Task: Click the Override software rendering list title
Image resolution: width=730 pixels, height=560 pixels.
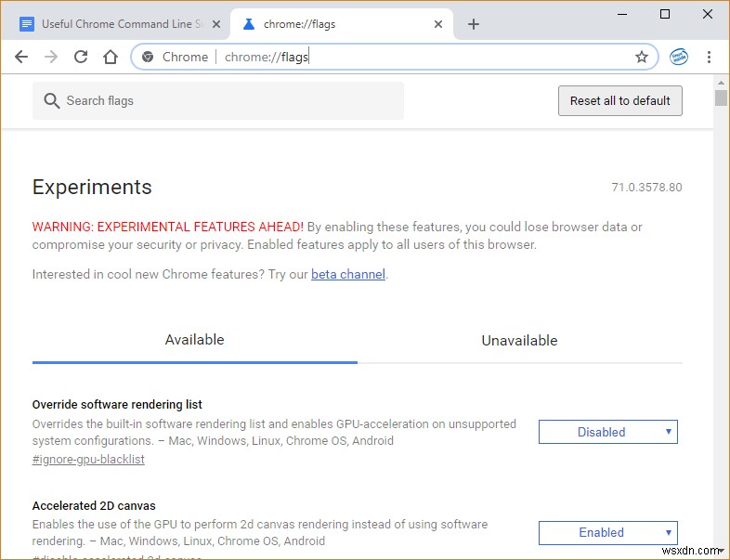Action: coord(117,405)
